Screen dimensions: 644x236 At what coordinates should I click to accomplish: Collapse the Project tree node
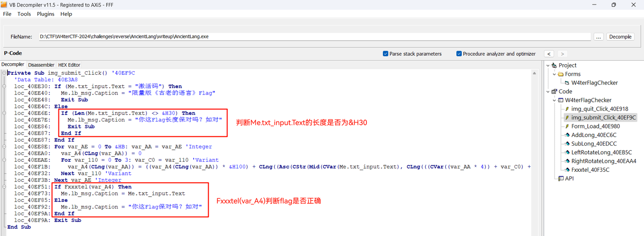tap(547, 65)
